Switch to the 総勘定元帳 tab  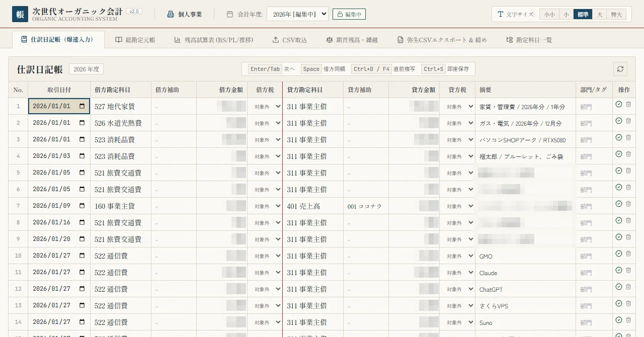point(135,40)
